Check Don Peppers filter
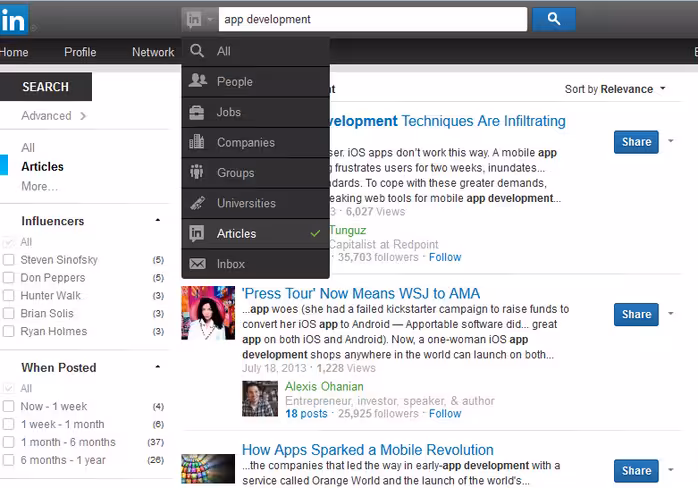Screen dimensions: 698x488 [x=8, y=277]
